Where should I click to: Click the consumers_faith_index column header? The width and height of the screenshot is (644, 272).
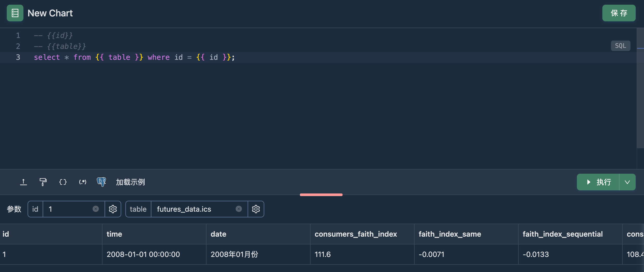click(362, 234)
